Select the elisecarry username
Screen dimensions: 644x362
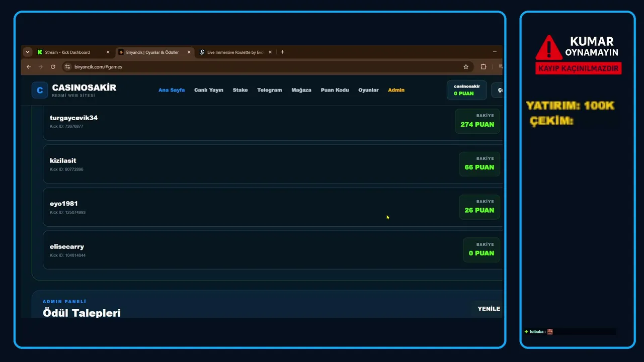(x=67, y=247)
